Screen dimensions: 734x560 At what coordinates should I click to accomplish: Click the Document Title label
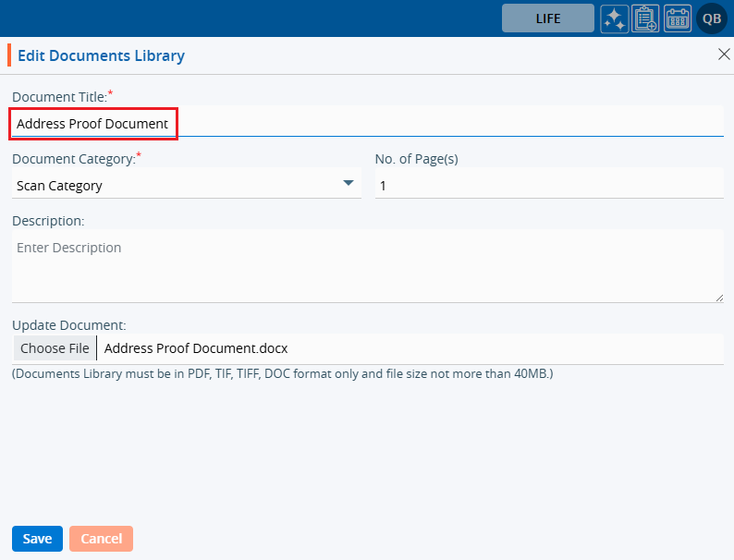(x=60, y=96)
